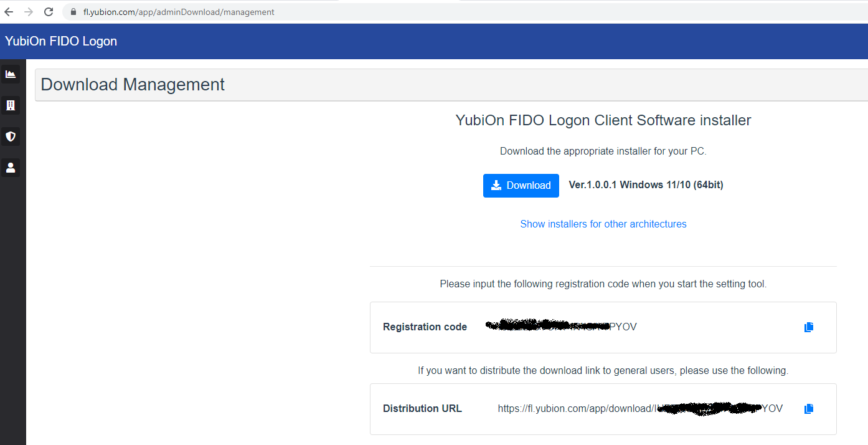The image size is (868, 445).
Task: Click the Ver.1.0.0.1 Windows 11/10 version label
Action: coord(646,185)
